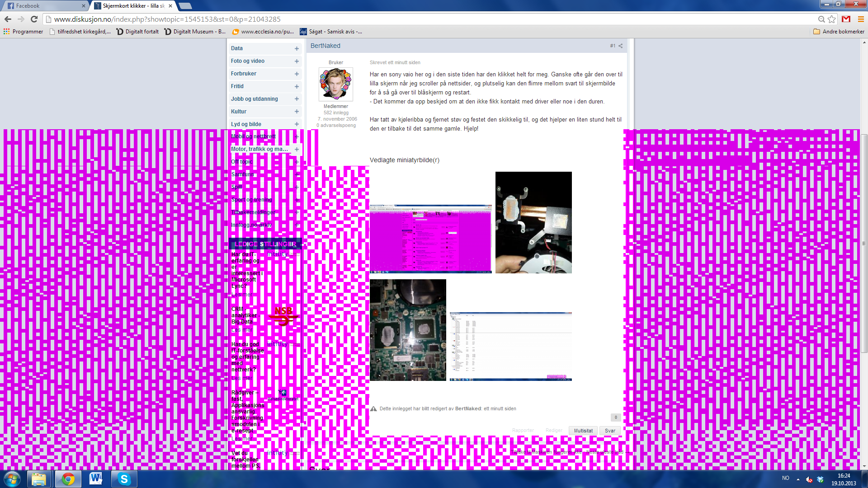Open Skype from the taskbar
This screenshot has width=868, height=488.
coord(124,479)
